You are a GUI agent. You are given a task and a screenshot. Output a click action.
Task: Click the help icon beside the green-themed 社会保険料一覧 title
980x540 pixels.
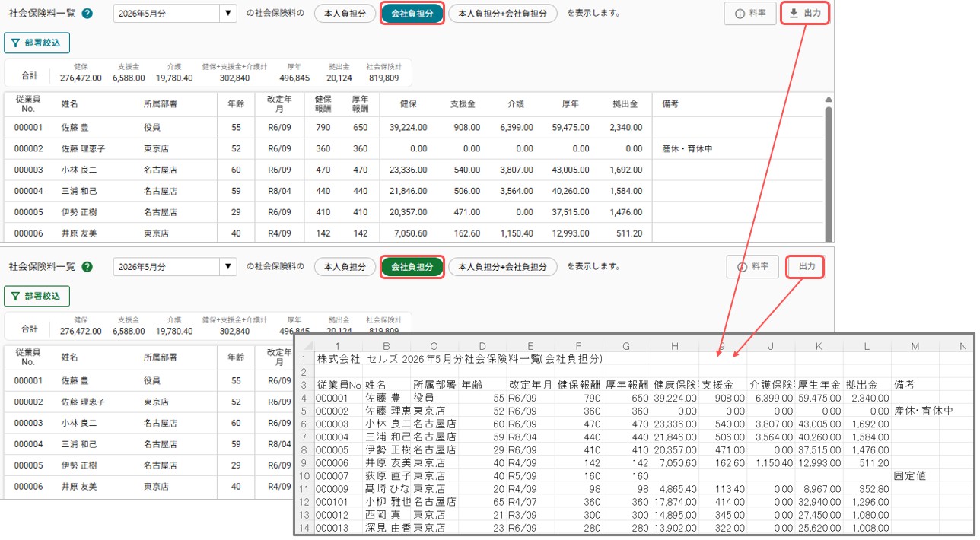click(x=87, y=267)
